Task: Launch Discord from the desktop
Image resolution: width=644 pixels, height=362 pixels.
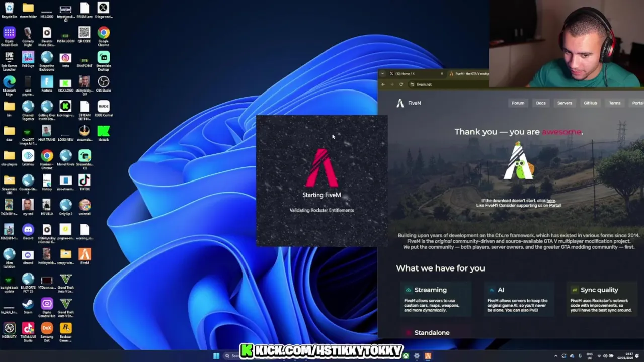Action: (28, 232)
